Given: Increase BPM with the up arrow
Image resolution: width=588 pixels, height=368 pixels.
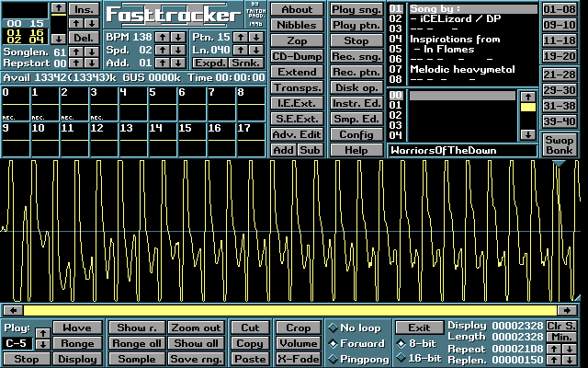Looking at the screenshot, I should pos(162,36).
